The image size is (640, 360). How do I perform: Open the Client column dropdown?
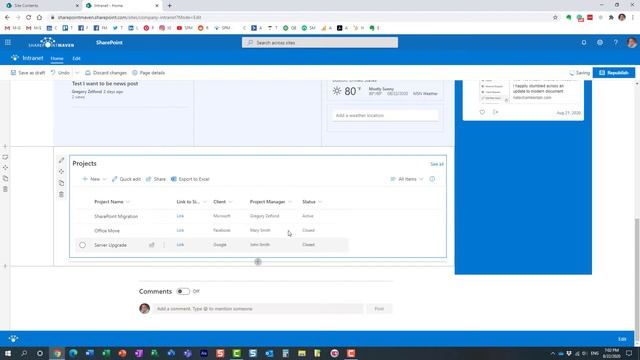[231, 202]
